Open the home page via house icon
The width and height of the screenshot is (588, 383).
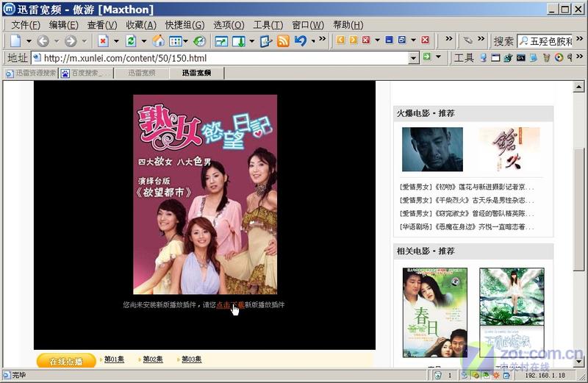tap(158, 41)
